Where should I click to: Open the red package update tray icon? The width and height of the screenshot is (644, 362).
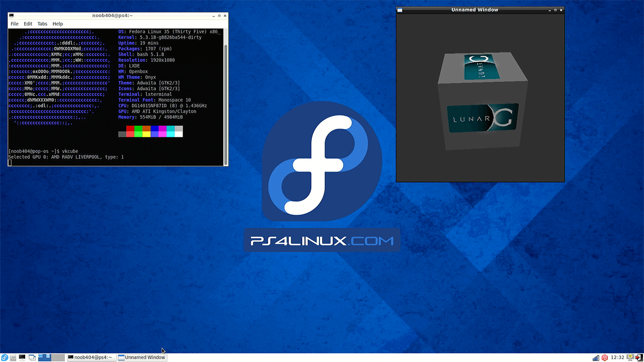pos(605,358)
